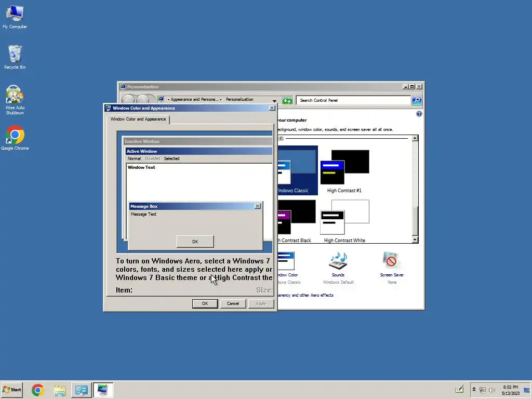532x399 pixels.
Task: Click the Search Control Panel field
Action: tap(353, 100)
